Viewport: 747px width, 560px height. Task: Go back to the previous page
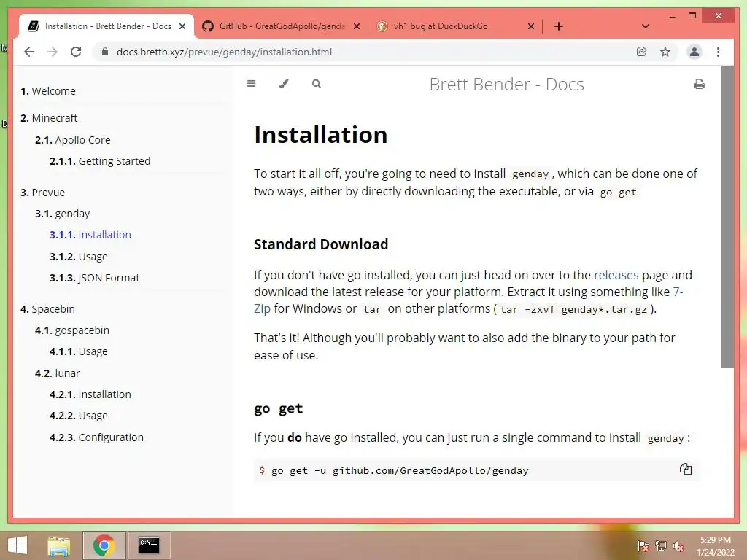[29, 52]
